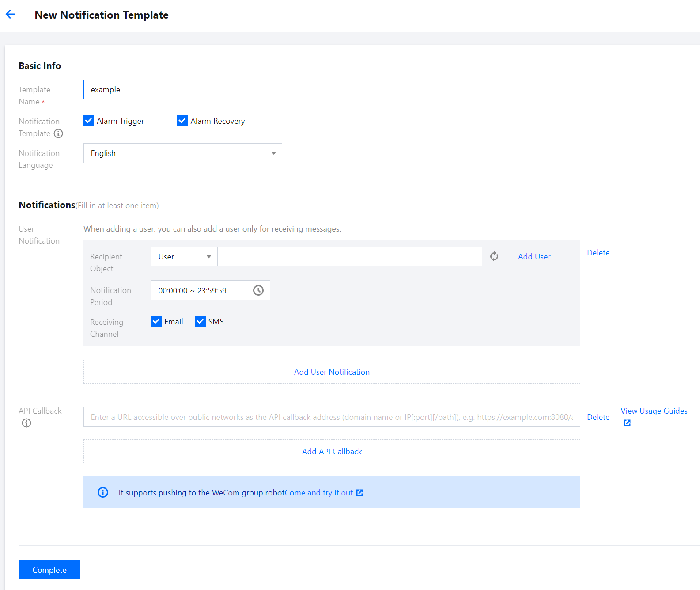
Task: Click Add User Notification
Action: click(332, 372)
